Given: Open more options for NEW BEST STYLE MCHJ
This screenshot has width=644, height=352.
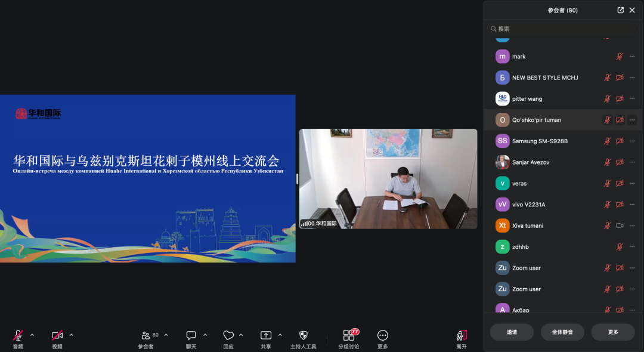Looking at the screenshot, I should point(632,78).
